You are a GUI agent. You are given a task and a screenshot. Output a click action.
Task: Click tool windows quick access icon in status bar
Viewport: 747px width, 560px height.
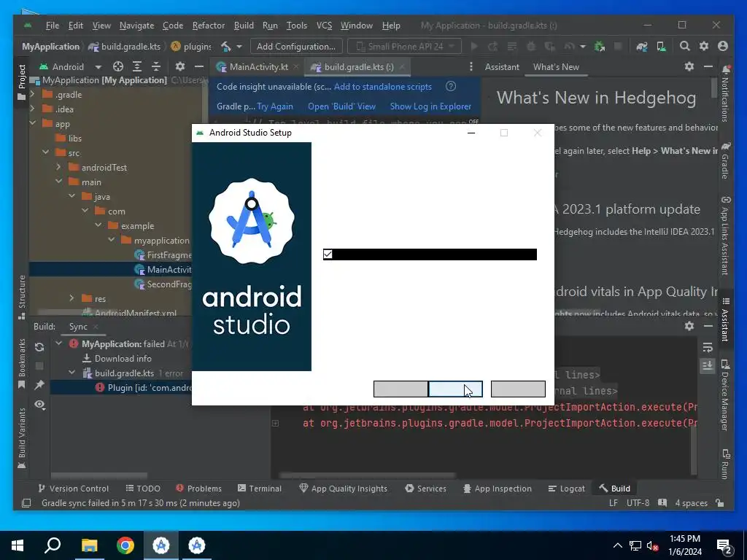point(26,503)
